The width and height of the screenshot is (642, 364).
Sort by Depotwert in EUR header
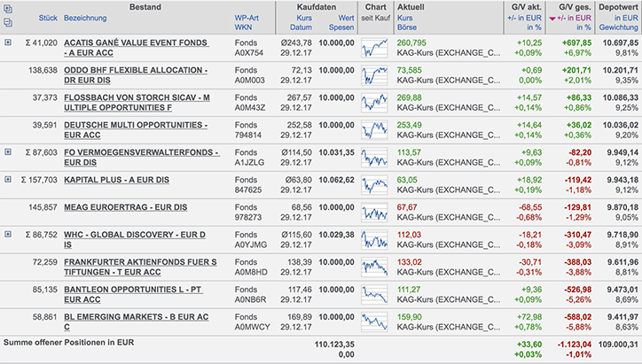point(626,18)
